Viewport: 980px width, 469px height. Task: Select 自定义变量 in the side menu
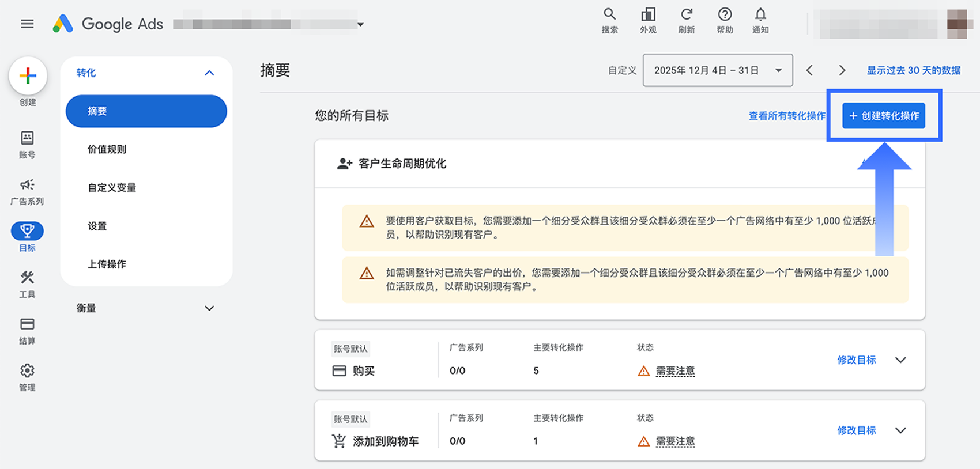point(112,188)
